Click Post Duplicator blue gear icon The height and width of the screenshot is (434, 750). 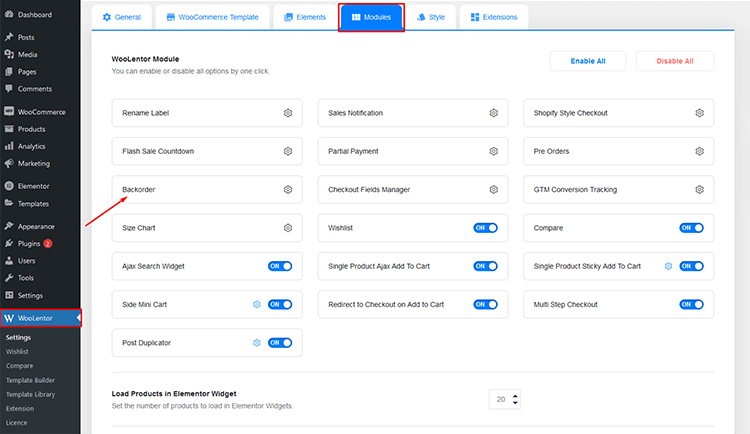[x=257, y=342]
